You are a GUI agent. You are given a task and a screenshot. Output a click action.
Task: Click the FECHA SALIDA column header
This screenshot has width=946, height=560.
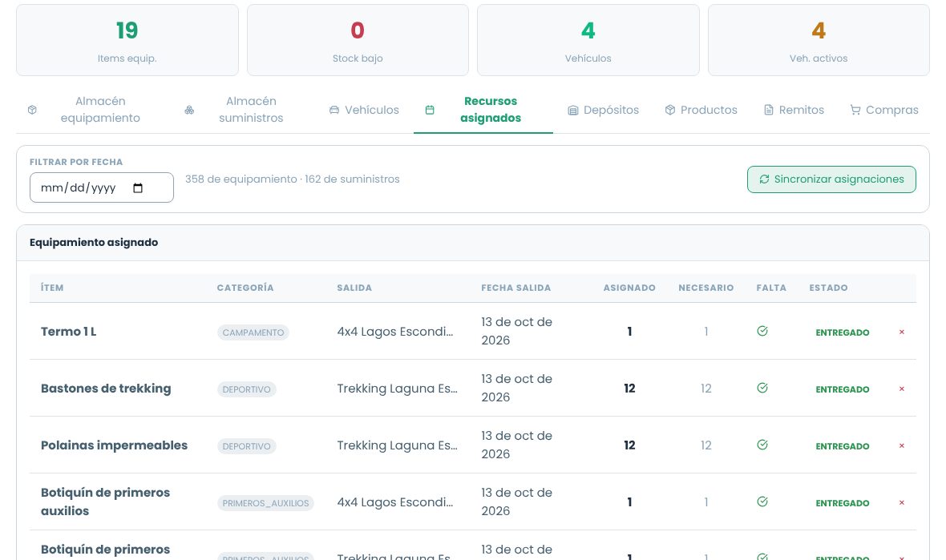point(515,288)
